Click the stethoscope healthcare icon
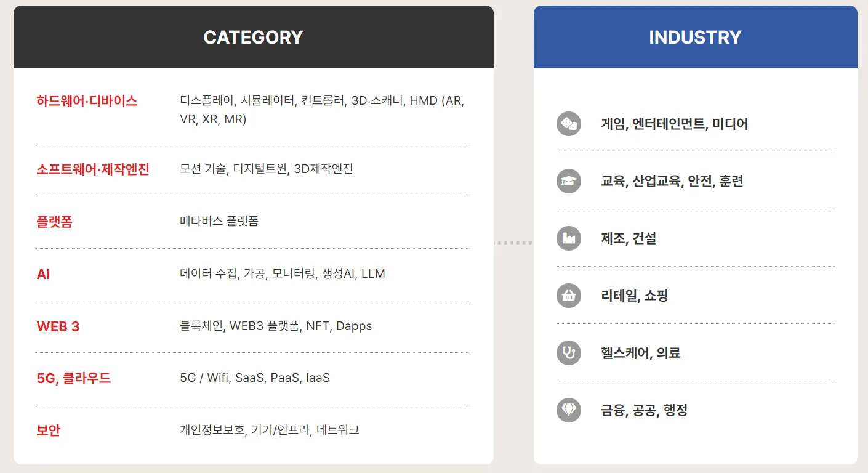This screenshot has width=868, height=473. pos(568,353)
